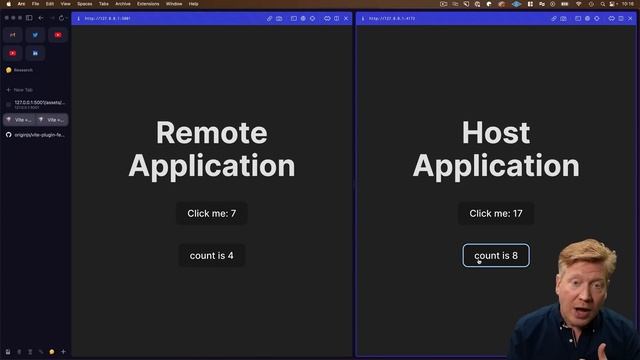
Task: Click the extension icon in left pane toolbar
Action: (x=313, y=18)
